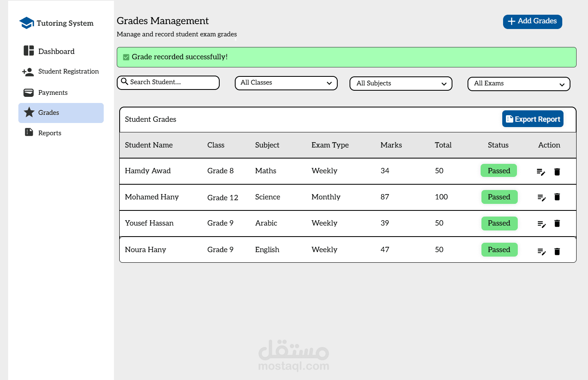Click the Monthly exam type cell
Viewport: 588px width, 380px height.
[x=326, y=197]
